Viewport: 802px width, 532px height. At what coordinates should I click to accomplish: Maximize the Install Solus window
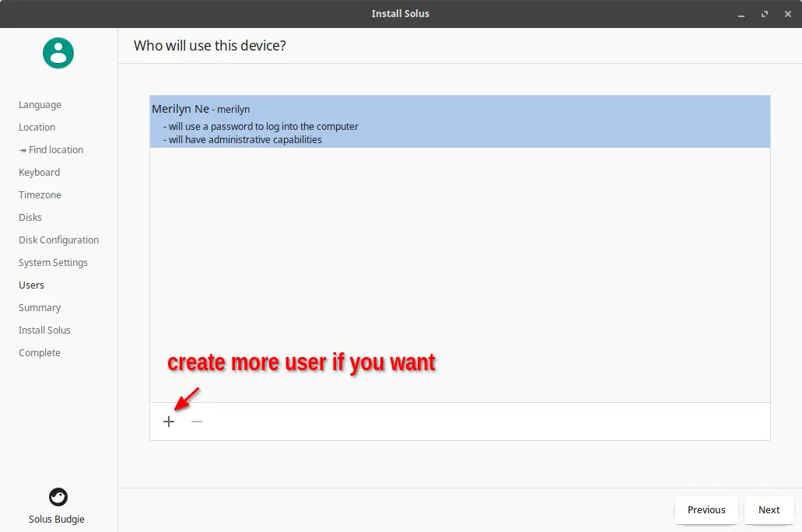pos(765,14)
